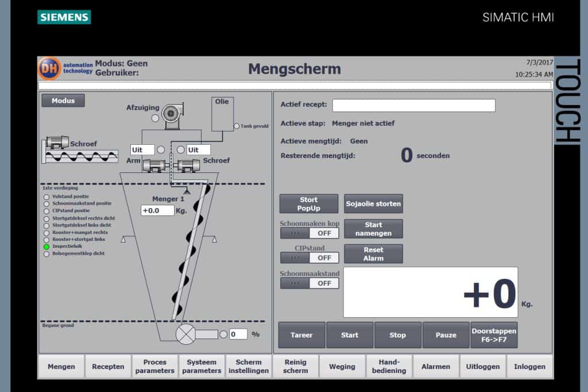This screenshot has width=588, height=392.
Task: Click Reset Alarm
Action: [x=373, y=253]
